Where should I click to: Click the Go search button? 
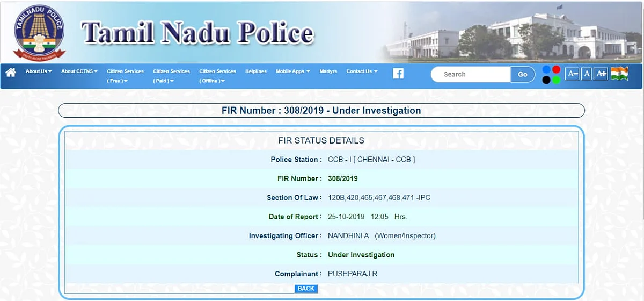point(523,75)
